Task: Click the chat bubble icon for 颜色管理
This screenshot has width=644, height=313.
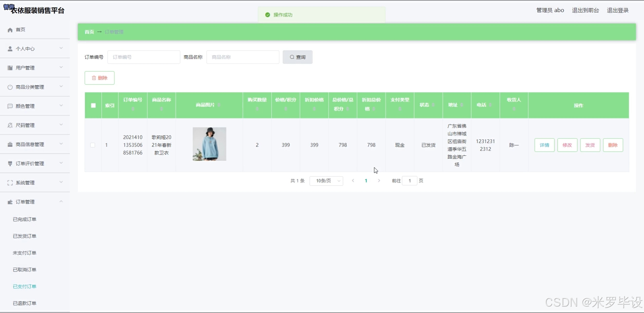Action: (10, 106)
